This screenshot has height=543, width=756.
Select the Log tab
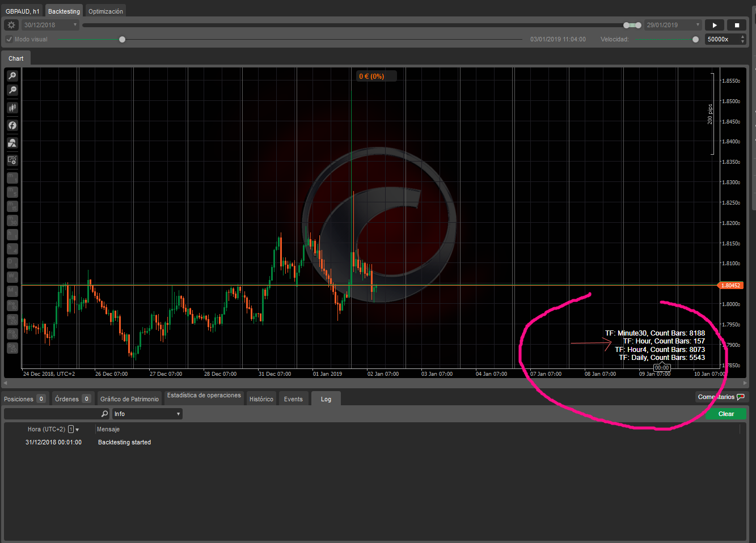point(326,399)
